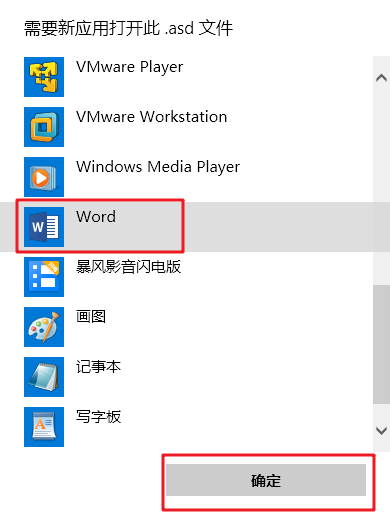Pick the Word app icon
Viewport: 390px width, 519px height.
(x=44, y=227)
